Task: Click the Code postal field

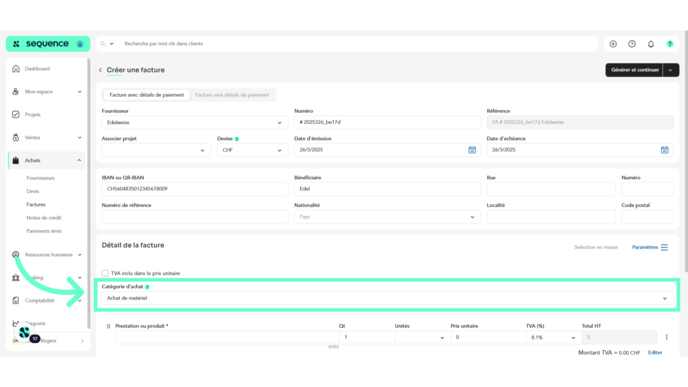Action: [647, 217]
